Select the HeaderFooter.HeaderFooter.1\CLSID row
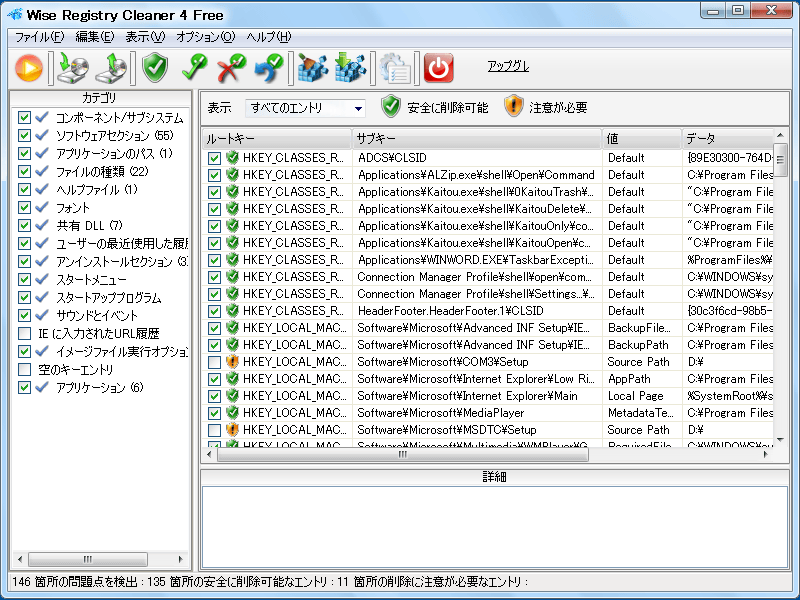 (488, 311)
